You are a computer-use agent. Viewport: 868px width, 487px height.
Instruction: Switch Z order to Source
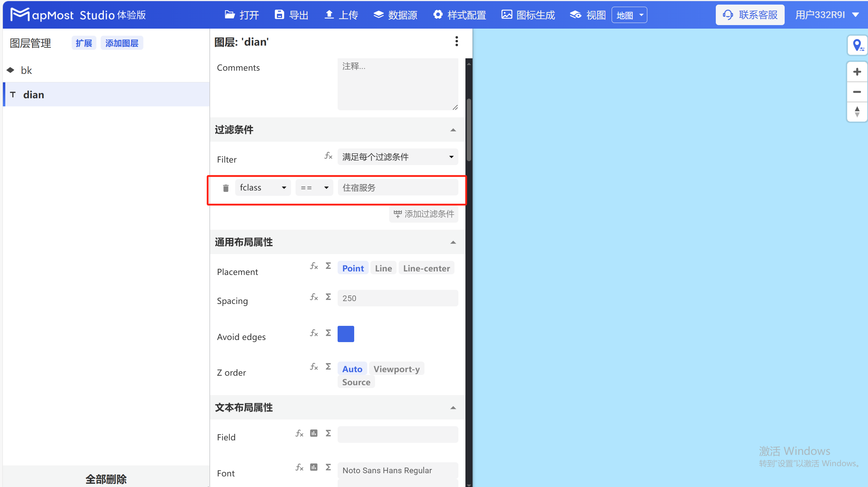click(356, 382)
